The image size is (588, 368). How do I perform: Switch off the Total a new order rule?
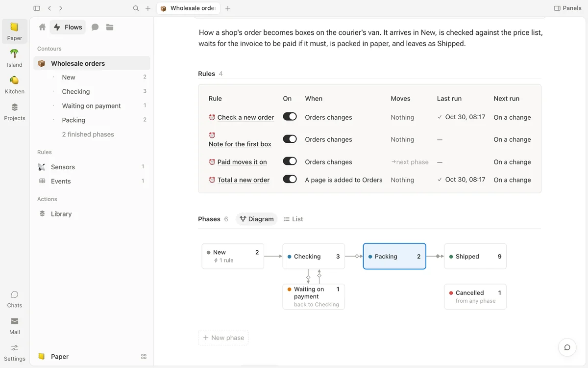pyautogui.click(x=290, y=180)
